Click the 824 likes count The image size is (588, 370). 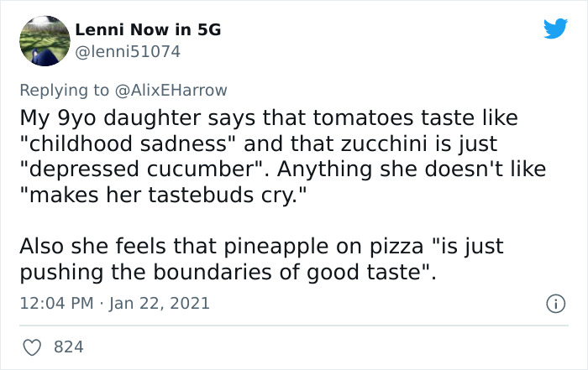pyautogui.click(x=69, y=347)
